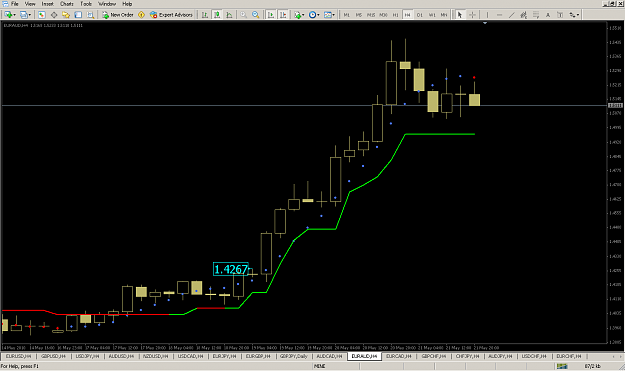Switch chart to line chart style

[229, 15]
